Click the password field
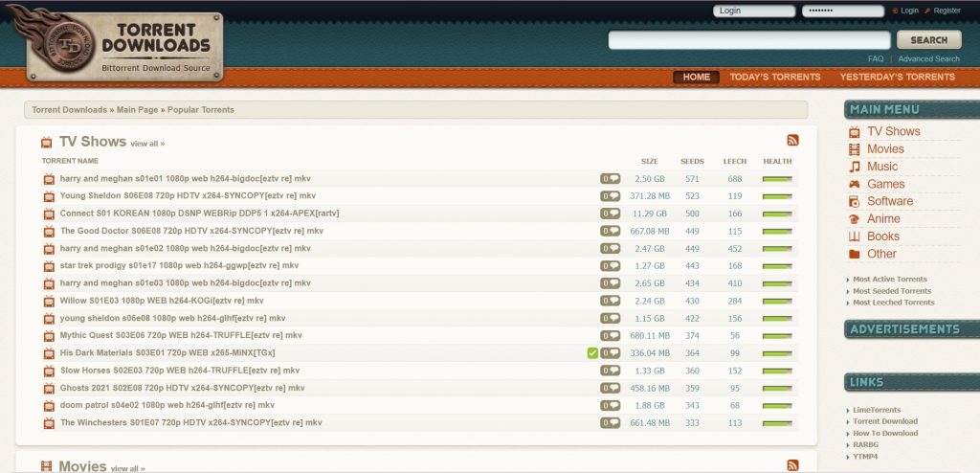Screen dimensions: 980x473 (x=843, y=11)
